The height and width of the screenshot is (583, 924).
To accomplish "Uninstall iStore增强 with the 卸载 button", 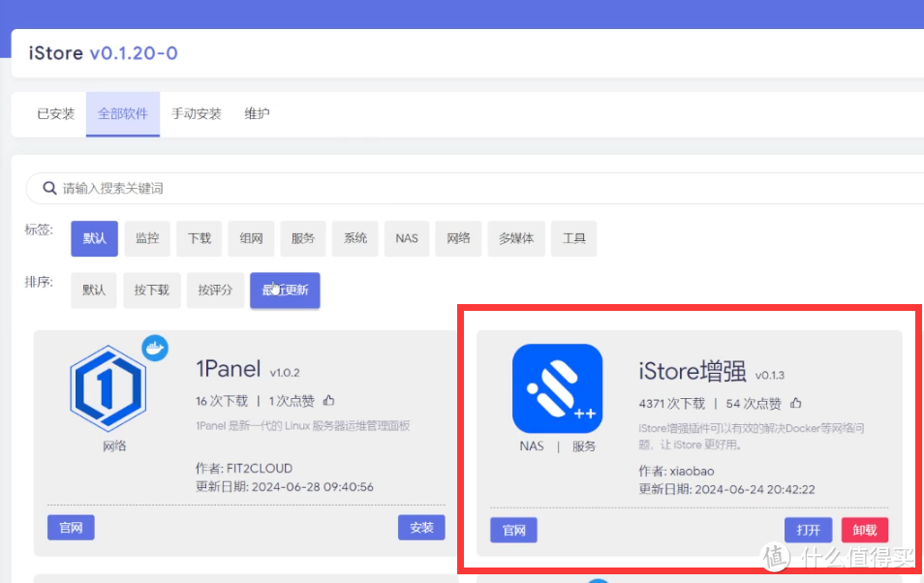I will coord(864,530).
